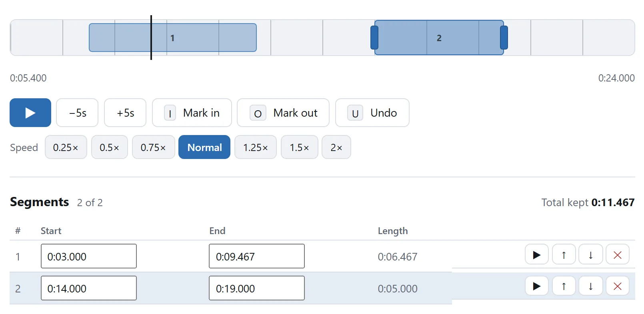Delete segment 1 with red X
This screenshot has width=644, height=314.
pos(618,254)
